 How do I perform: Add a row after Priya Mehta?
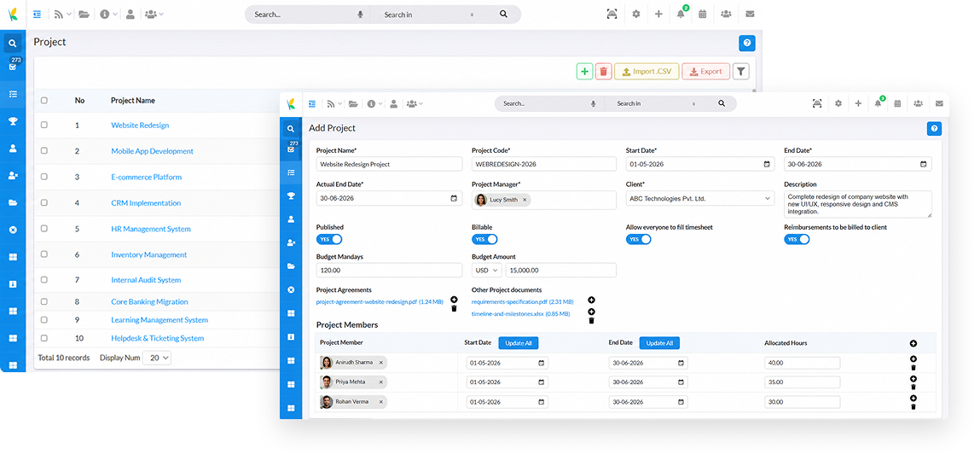tap(913, 378)
